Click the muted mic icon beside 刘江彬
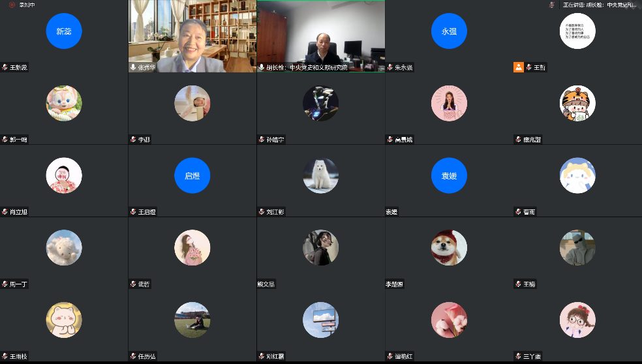The image size is (642, 364). click(x=262, y=212)
